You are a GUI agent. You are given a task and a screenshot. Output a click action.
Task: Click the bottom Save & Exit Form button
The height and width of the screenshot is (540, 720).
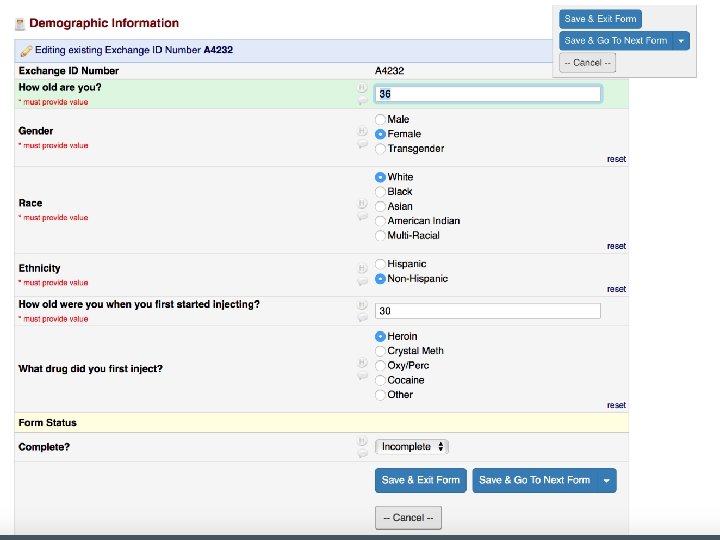pos(420,480)
